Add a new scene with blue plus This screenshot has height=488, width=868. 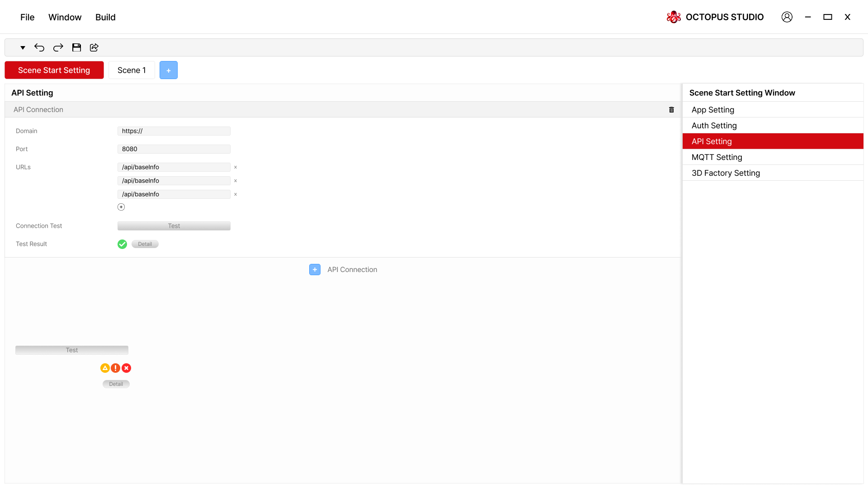pos(168,70)
